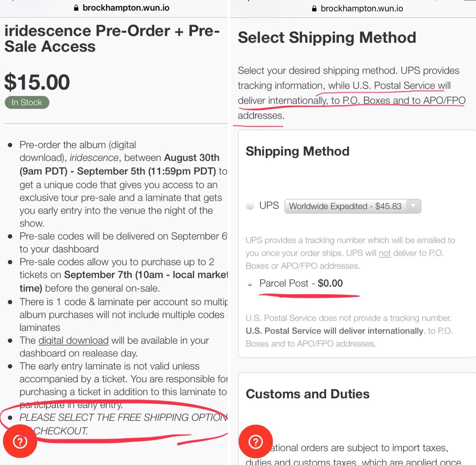Click the Customs and Duties heading

tap(308, 394)
